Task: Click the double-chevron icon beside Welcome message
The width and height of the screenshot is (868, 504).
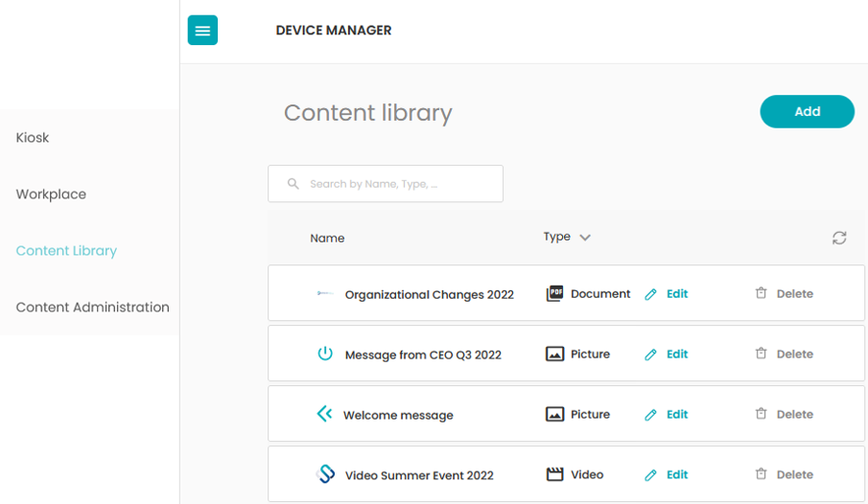Action: pos(324,413)
